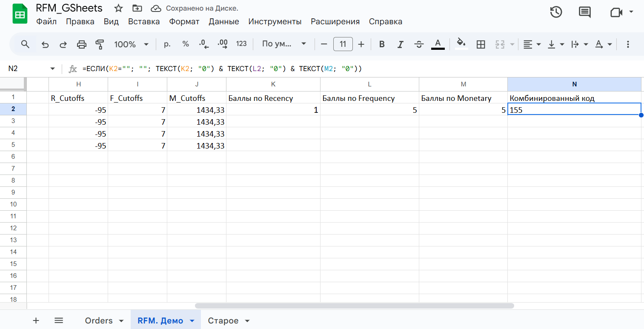644x329 pixels.
Task: Toggle bold formatting
Action: [x=382, y=44]
